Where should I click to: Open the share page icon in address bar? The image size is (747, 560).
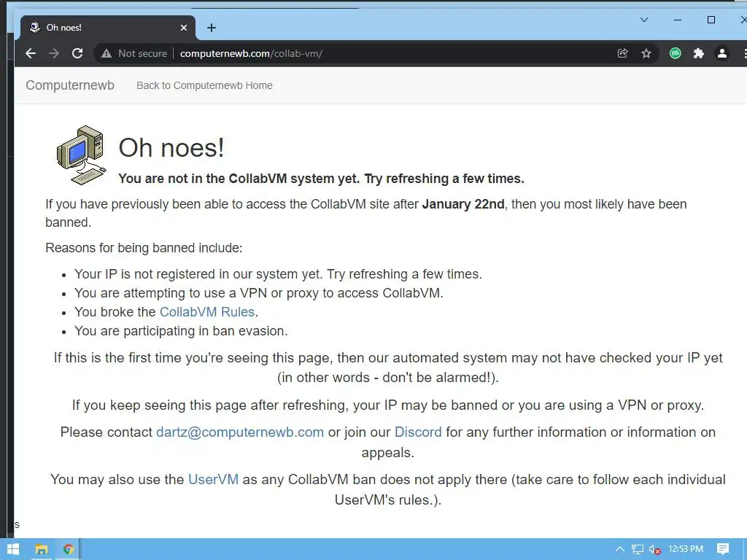(623, 53)
